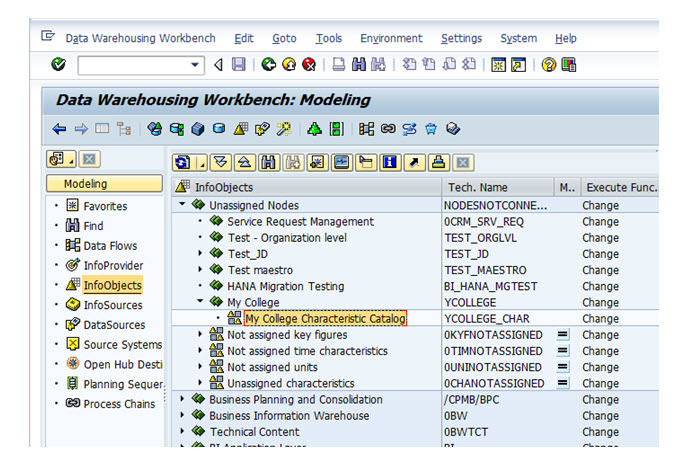Click the red Cancel icon in the toolbar
699x472 pixels.
point(309,65)
